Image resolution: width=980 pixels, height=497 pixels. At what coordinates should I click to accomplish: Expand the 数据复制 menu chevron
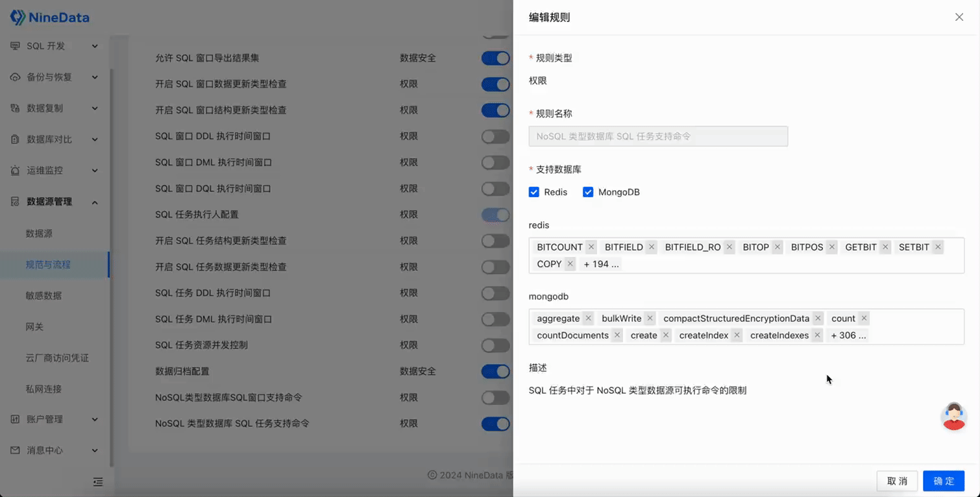click(95, 108)
